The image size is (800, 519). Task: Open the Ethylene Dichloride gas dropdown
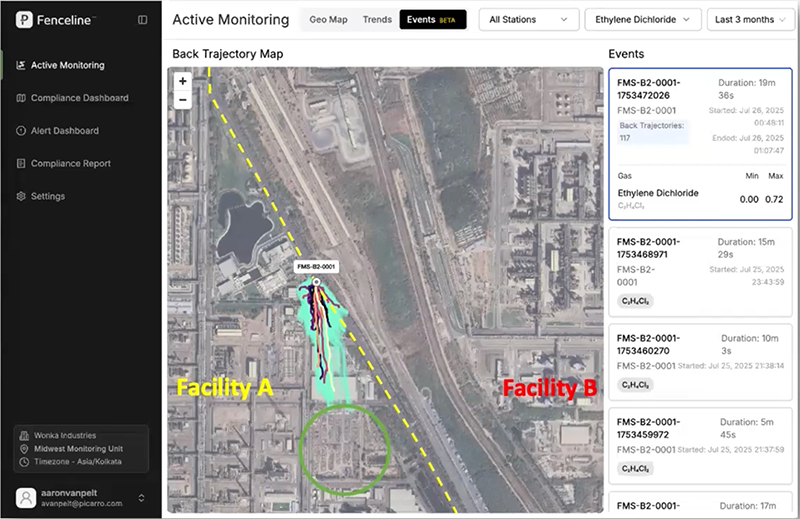click(x=641, y=20)
